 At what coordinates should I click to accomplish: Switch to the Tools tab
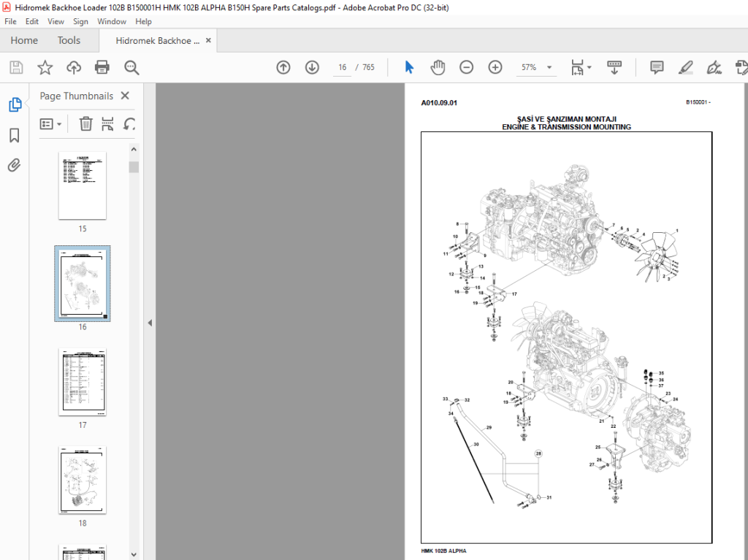[x=69, y=41]
